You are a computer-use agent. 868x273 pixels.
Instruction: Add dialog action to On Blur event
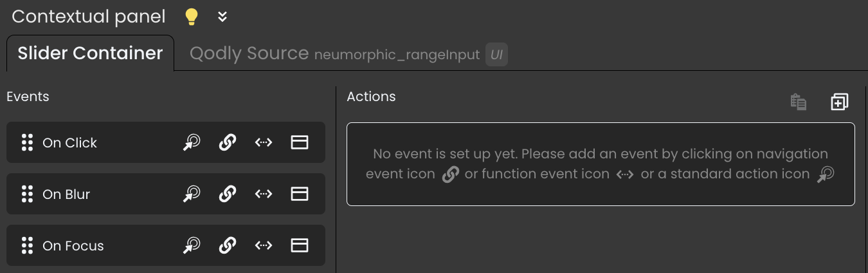point(300,194)
